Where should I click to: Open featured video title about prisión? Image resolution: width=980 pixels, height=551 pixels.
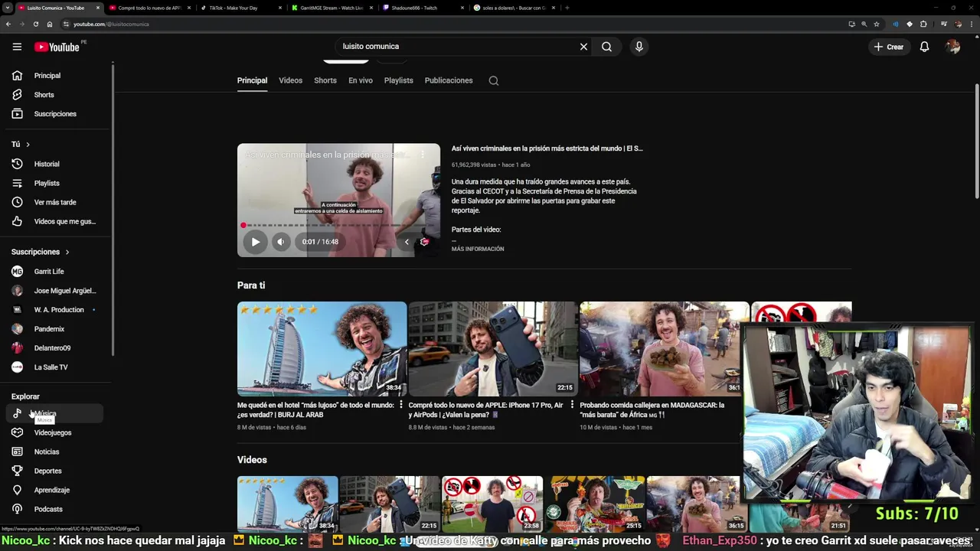(547, 148)
